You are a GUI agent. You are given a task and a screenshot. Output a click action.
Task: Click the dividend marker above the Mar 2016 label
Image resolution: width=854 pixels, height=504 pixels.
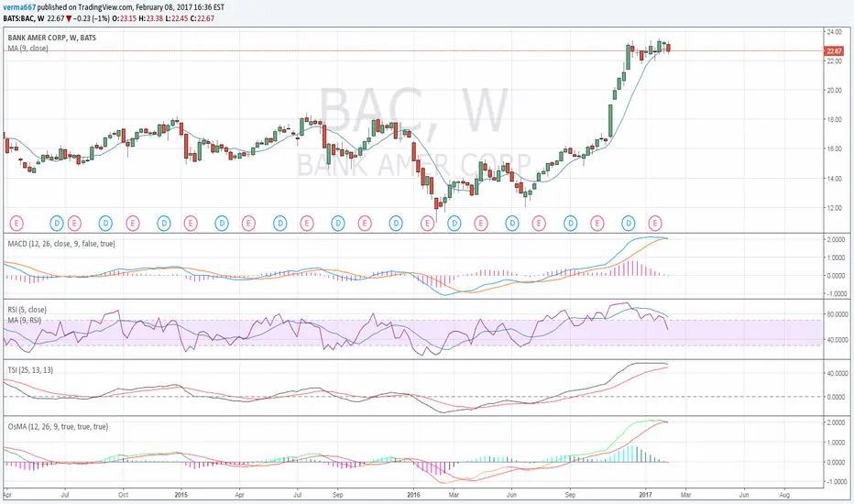click(x=454, y=223)
